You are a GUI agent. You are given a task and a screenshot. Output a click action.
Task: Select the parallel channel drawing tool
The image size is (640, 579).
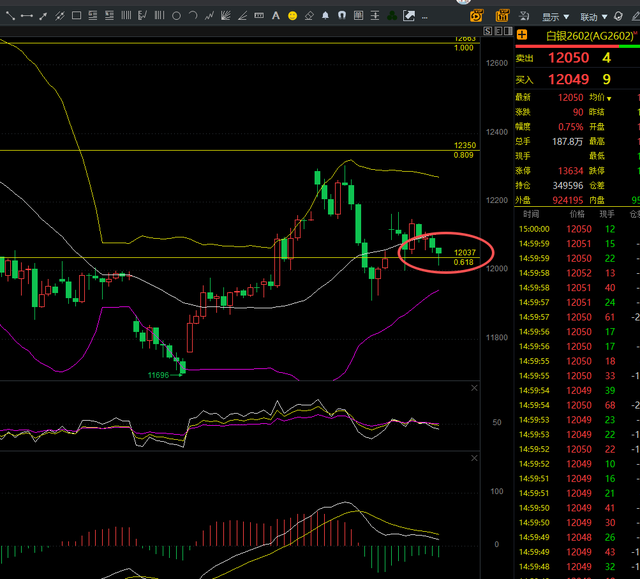[60, 16]
